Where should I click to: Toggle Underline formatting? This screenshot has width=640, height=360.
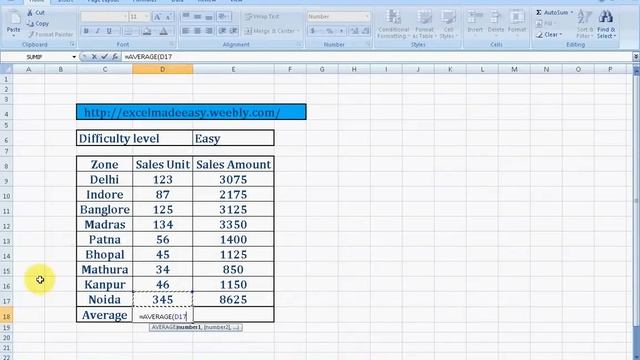click(x=109, y=31)
